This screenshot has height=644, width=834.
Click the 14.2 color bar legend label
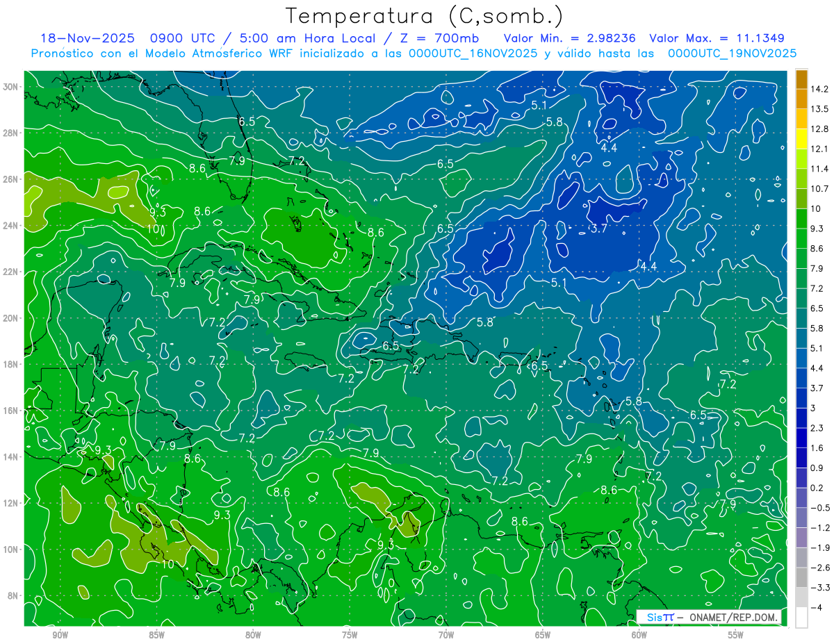coord(820,89)
